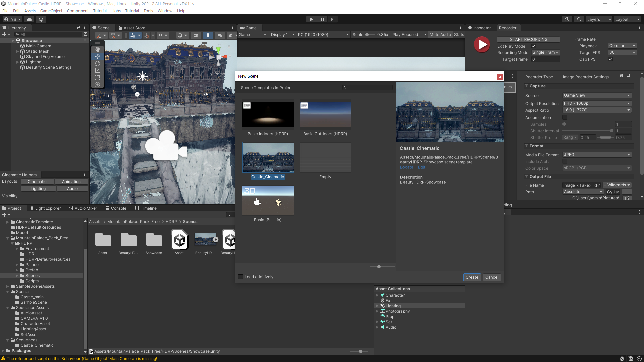Select the Scale tool
This screenshot has height=362, width=644.
tap(97, 70)
